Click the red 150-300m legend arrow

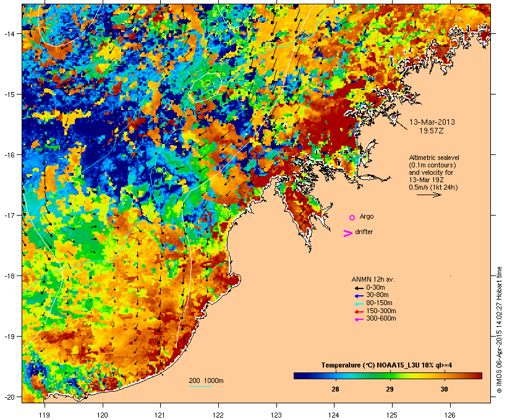click(359, 312)
